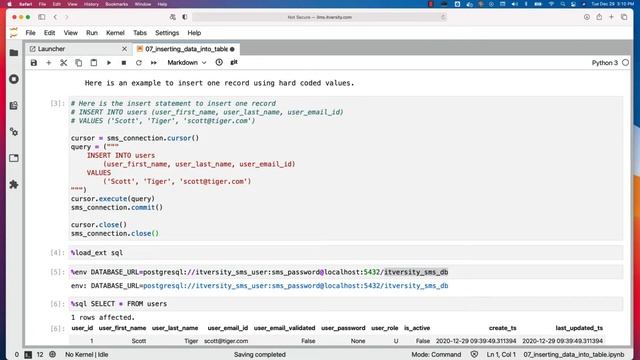Viewport: 640px width, 360px height.
Task: Click the JupyterLab logo
Action: click(x=14, y=33)
